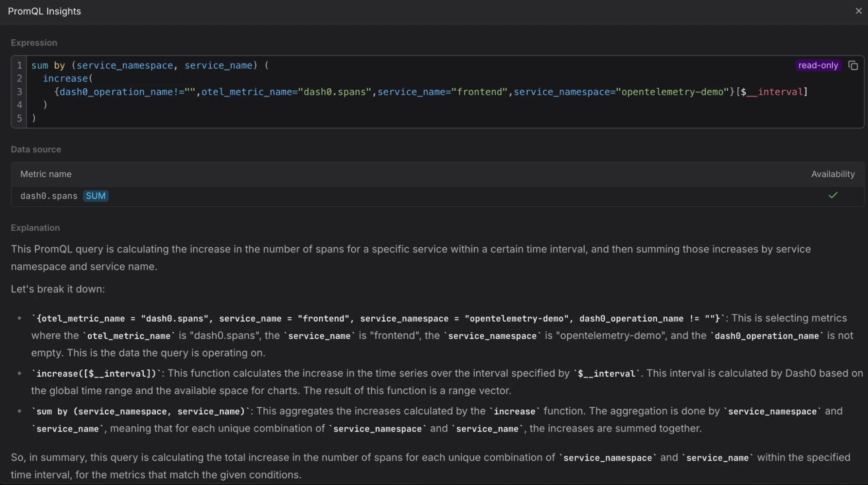Viewport: 868px width, 485px height.
Task: Click the 'So, in summary' concluding paragraph
Action: (x=431, y=466)
